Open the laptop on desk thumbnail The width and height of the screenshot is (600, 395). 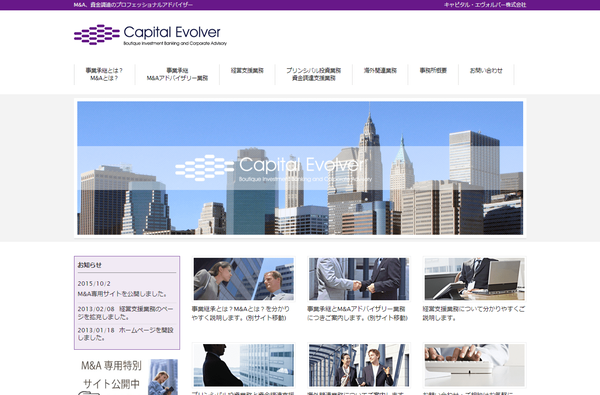tap(474, 279)
